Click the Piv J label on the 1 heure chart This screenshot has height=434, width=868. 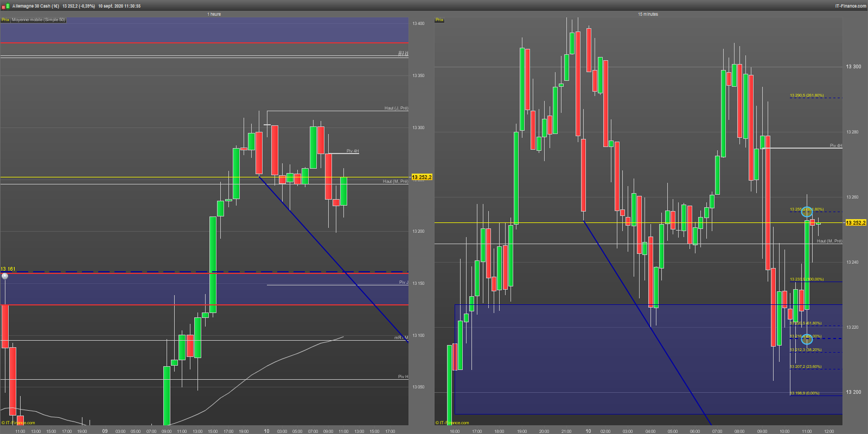coord(404,282)
